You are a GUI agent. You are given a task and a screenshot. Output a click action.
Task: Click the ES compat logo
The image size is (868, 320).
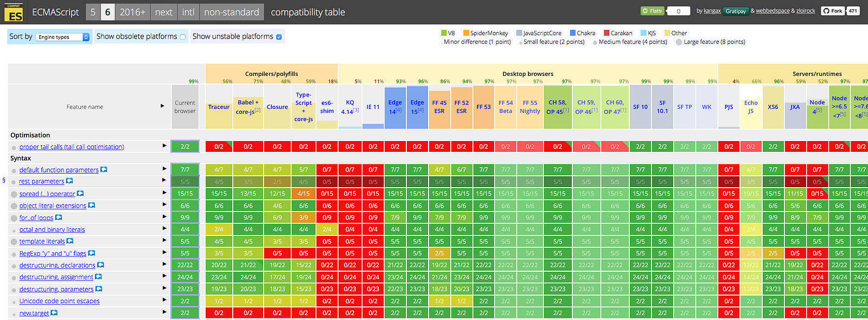tap(15, 13)
